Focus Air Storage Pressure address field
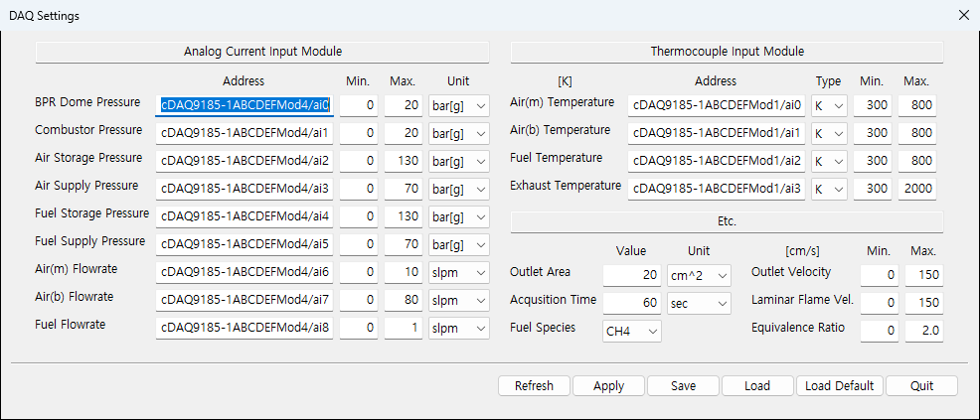 tap(245, 161)
